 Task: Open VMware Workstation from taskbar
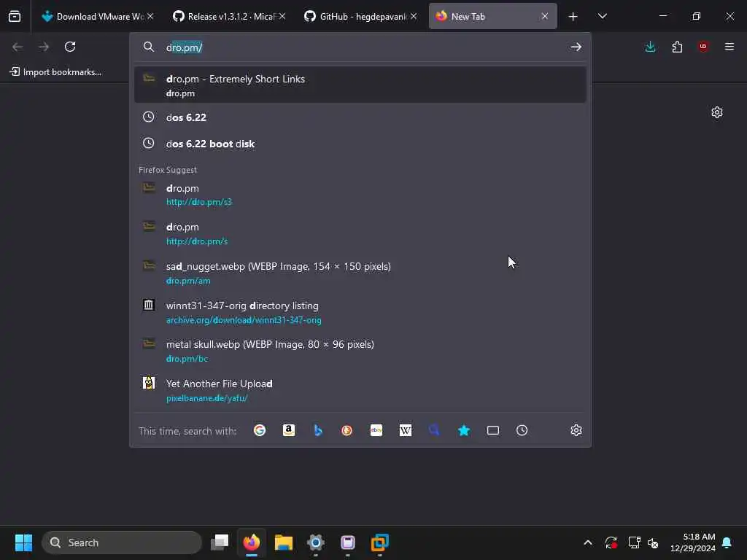pyautogui.click(x=379, y=542)
